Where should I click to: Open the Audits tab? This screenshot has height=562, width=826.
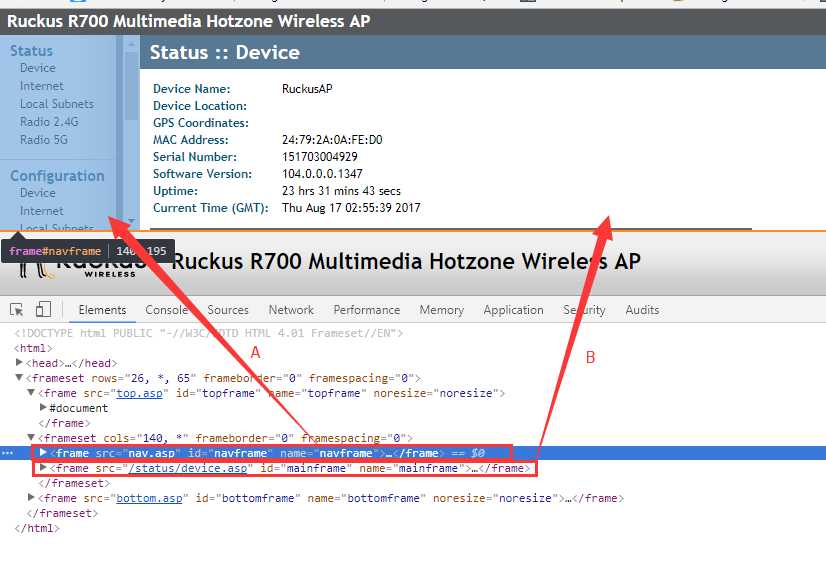point(642,310)
